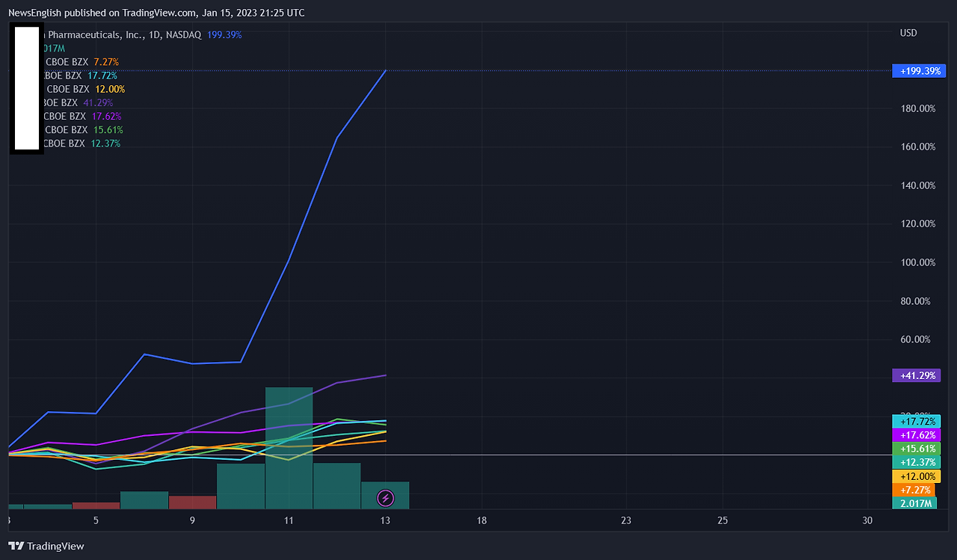Click the purple lightning event icon

385,497
